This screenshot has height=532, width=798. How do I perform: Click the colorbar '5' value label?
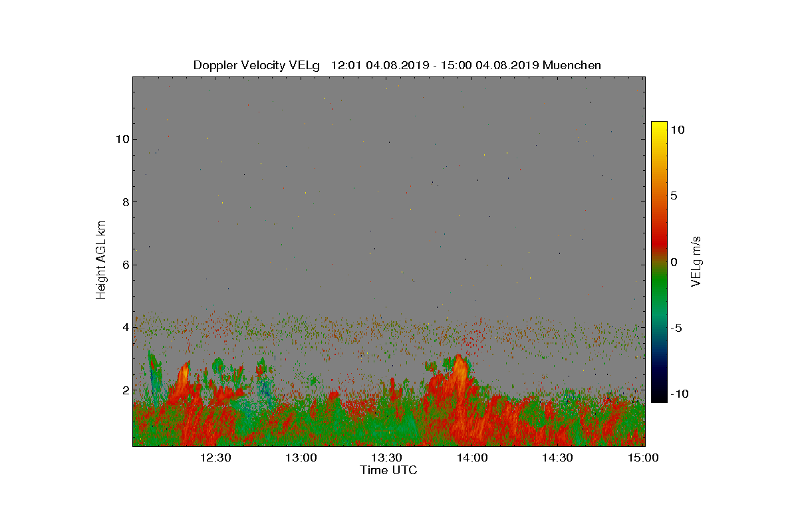coord(674,196)
